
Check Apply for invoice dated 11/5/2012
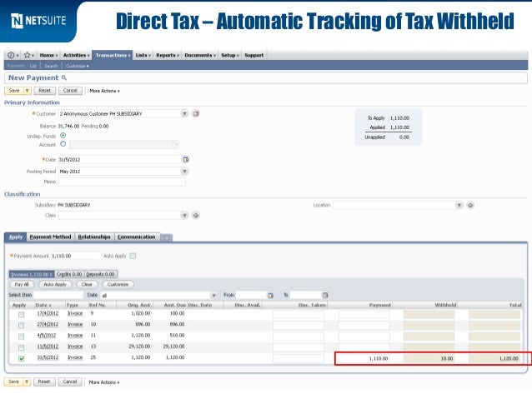22,347
